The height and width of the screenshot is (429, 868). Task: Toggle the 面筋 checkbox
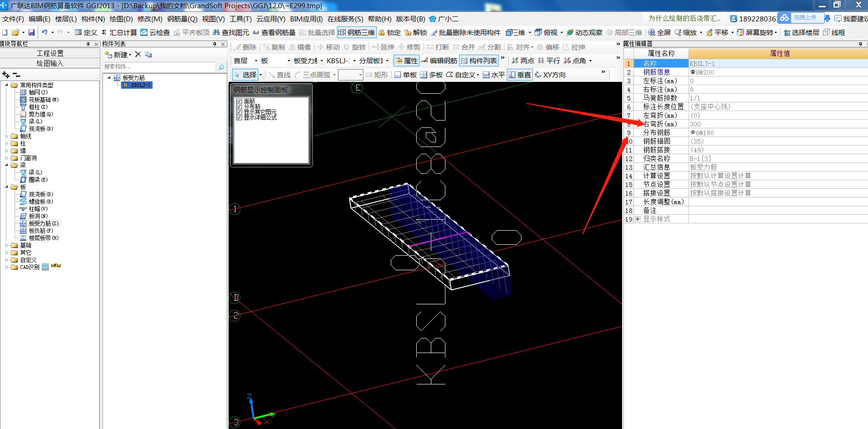pos(239,101)
